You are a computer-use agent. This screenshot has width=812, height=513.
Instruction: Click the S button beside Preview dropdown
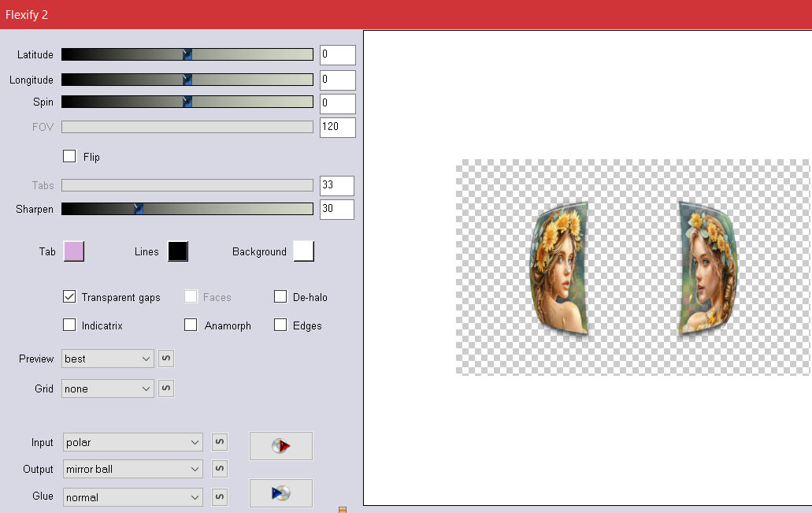(x=166, y=359)
